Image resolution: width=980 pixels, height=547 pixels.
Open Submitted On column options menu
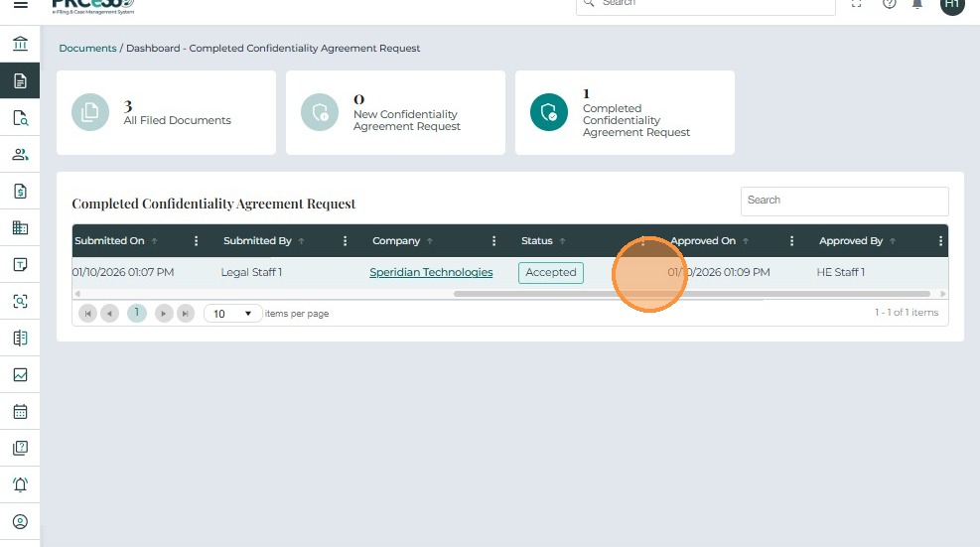click(197, 240)
